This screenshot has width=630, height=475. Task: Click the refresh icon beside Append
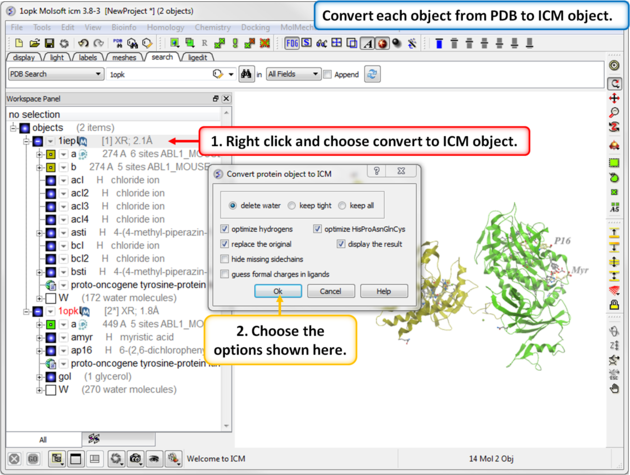(373, 74)
